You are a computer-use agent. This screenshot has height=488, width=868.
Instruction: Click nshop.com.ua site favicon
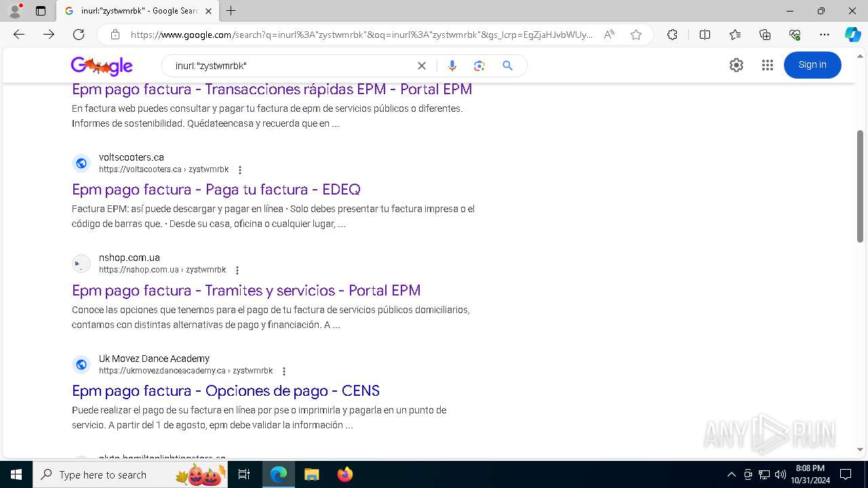pos(81,264)
